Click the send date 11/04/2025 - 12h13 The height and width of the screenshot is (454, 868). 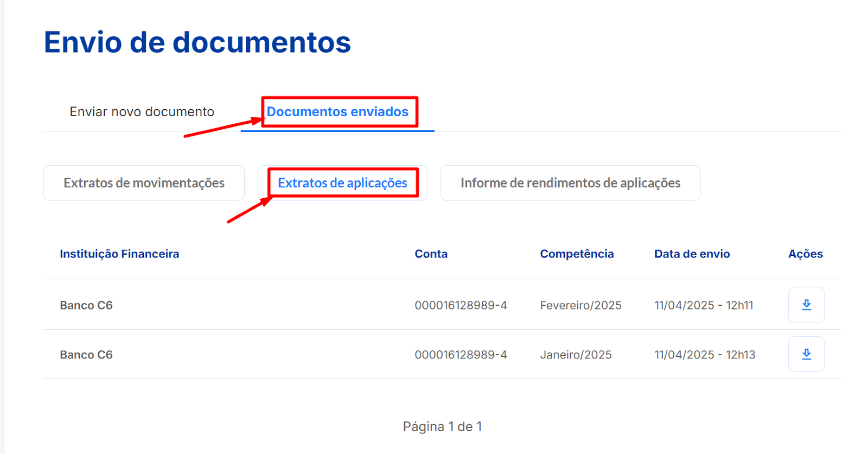coord(705,355)
